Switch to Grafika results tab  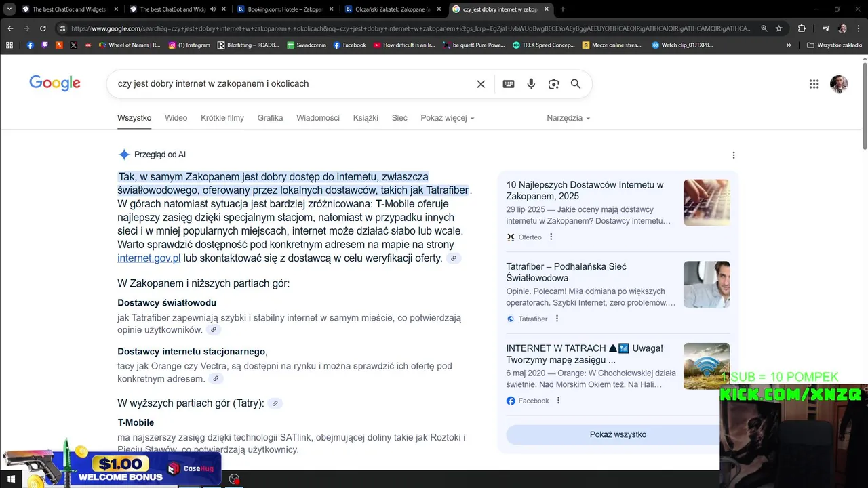pos(270,118)
